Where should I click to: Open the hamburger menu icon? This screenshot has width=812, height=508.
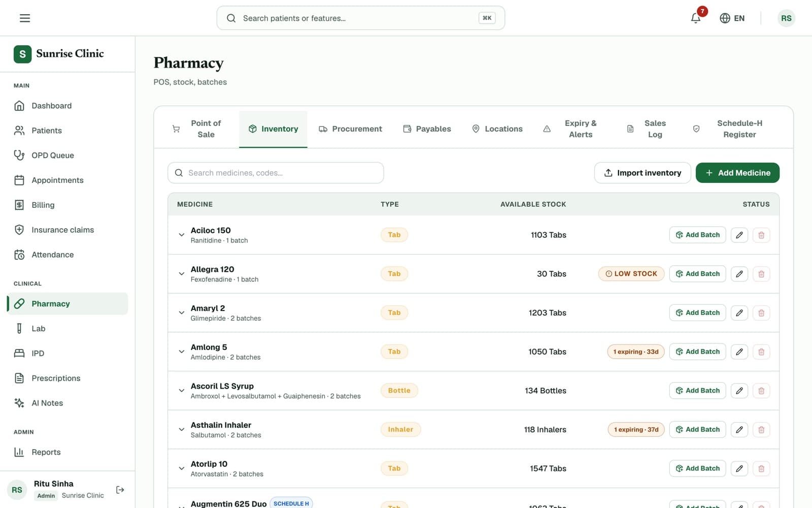pos(25,18)
